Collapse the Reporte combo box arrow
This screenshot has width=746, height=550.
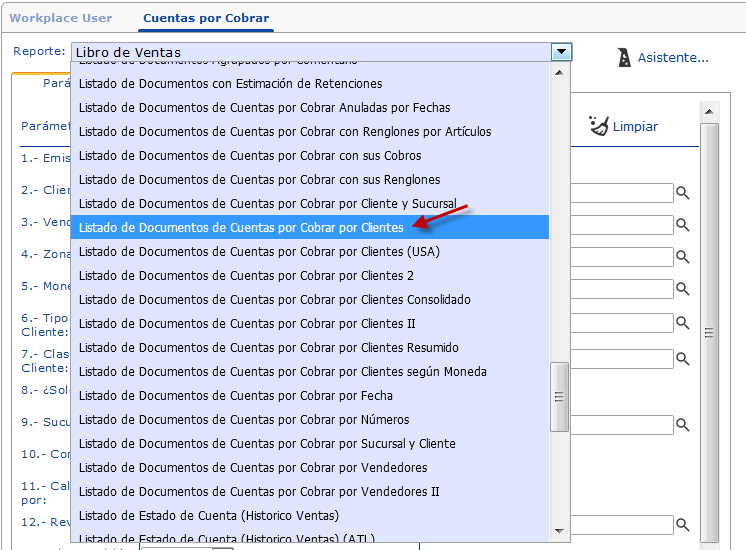(561, 52)
